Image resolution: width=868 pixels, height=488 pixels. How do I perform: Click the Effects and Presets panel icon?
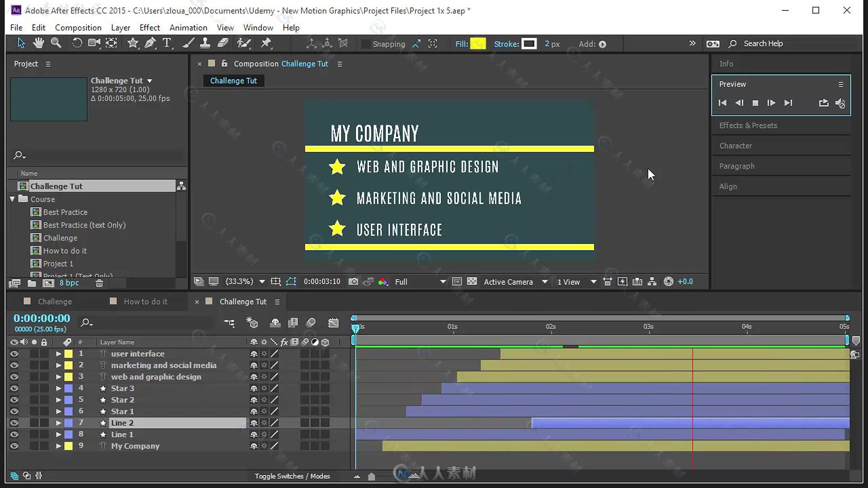click(x=748, y=125)
